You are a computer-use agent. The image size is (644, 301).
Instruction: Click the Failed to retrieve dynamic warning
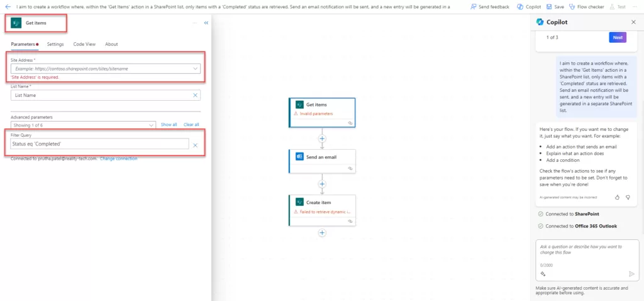323,212
